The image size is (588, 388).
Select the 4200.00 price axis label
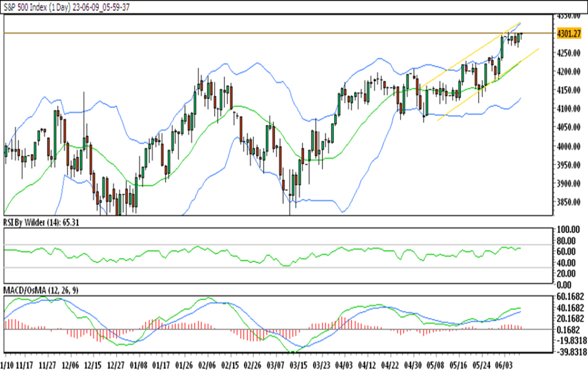[x=568, y=72]
